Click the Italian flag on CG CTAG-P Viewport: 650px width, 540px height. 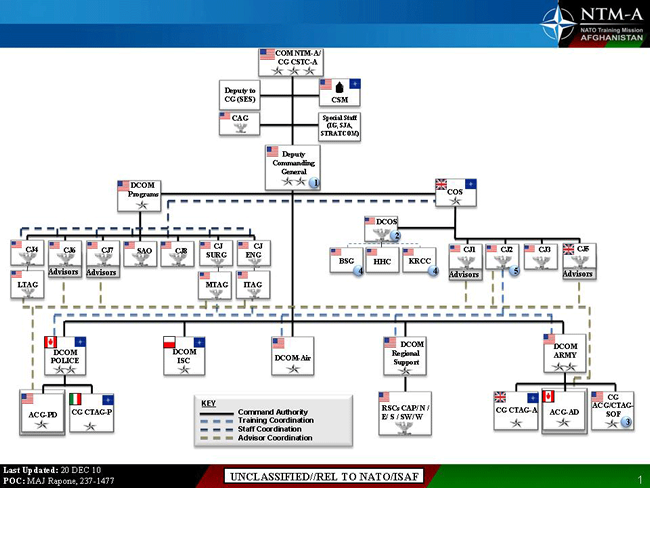[x=78, y=398]
